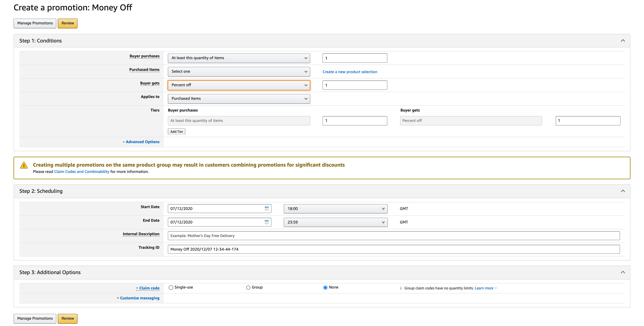Viewport: 644px width, 326px height.
Task: Select the Single-use claim code option
Action: (171, 287)
